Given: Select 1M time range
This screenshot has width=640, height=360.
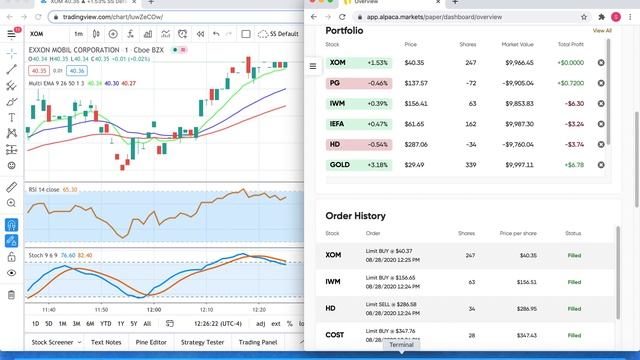Looking at the screenshot, I should coord(62,324).
